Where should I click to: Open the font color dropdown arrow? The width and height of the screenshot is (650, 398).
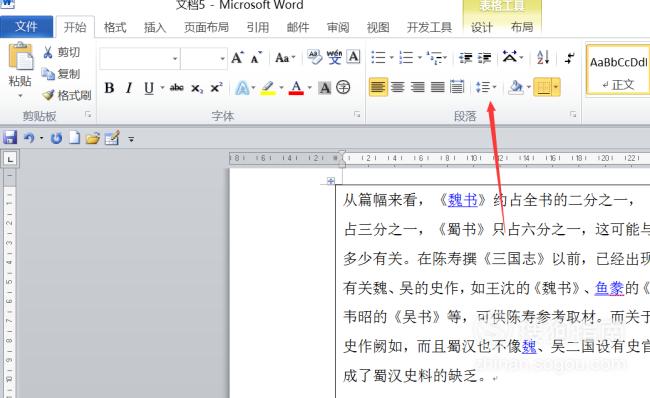coord(309,88)
